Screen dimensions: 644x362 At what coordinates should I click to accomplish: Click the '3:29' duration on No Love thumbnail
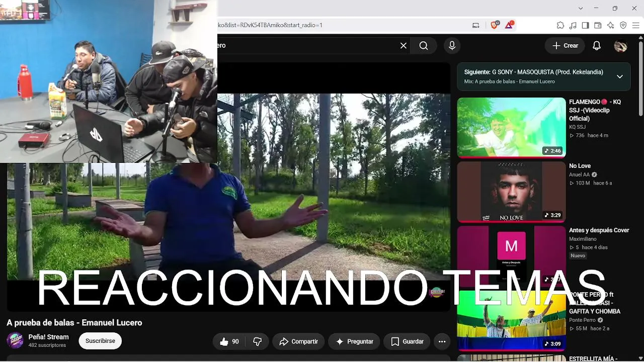(552, 215)
